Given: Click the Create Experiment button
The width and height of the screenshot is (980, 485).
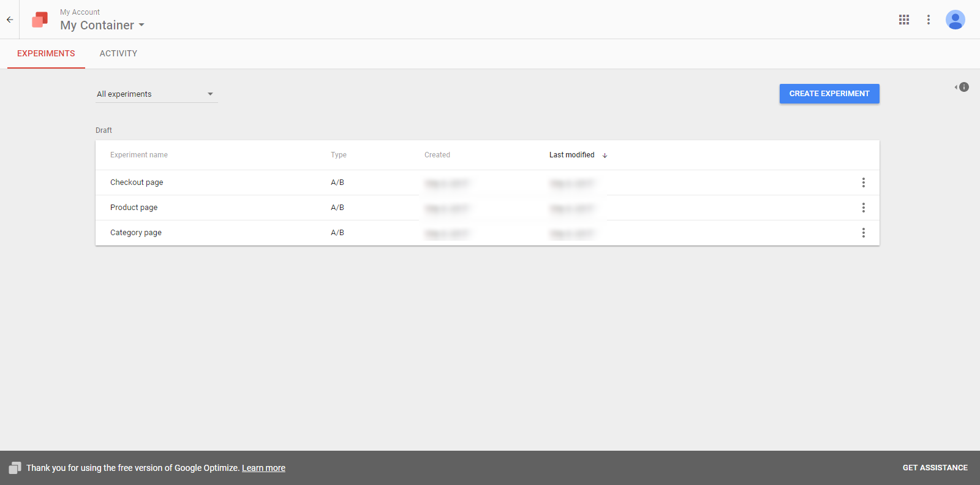Looking at the screenshot, I should tap(829, 94).
